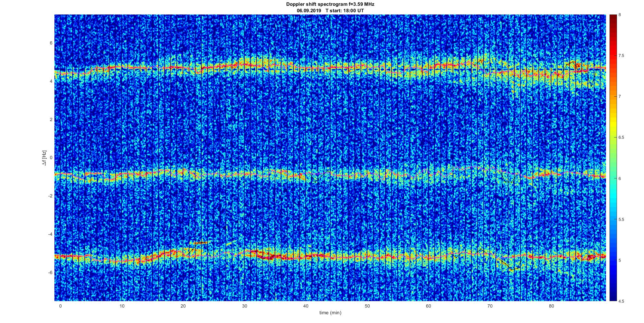Click the black outlier peak near minute 23
Image resolution: width=644 pixels, height=323 pixels.
click(x=201, y=243)
